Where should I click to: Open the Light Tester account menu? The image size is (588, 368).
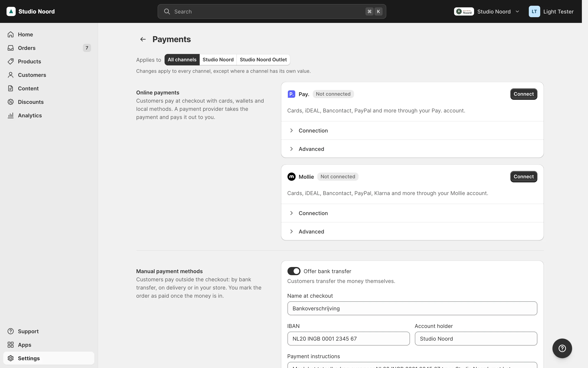551,11
